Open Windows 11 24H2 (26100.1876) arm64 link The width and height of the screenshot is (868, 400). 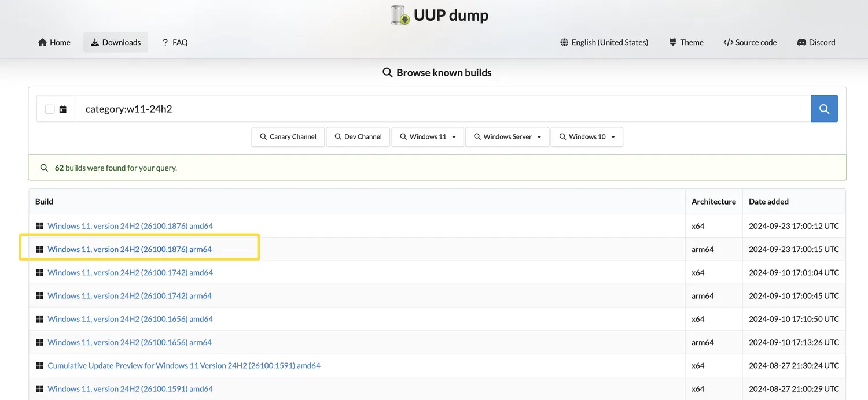[x=130, y=249]
